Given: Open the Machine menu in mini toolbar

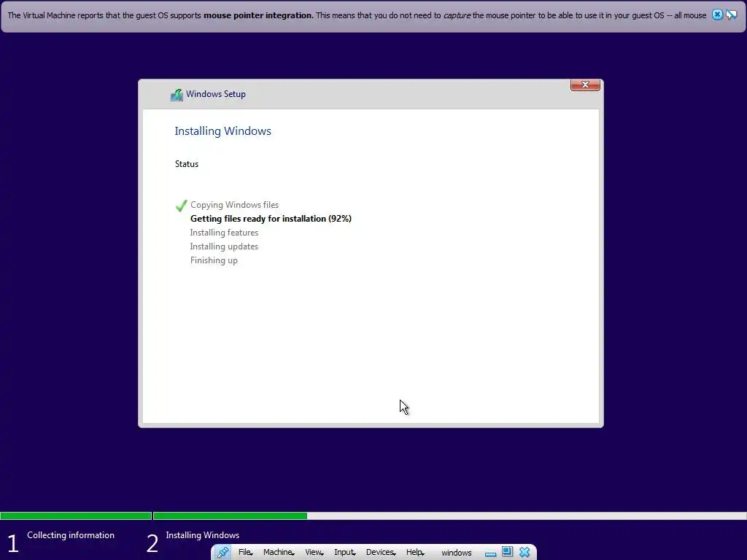Looking at the screenshot, I should click(x=279, y=553).
